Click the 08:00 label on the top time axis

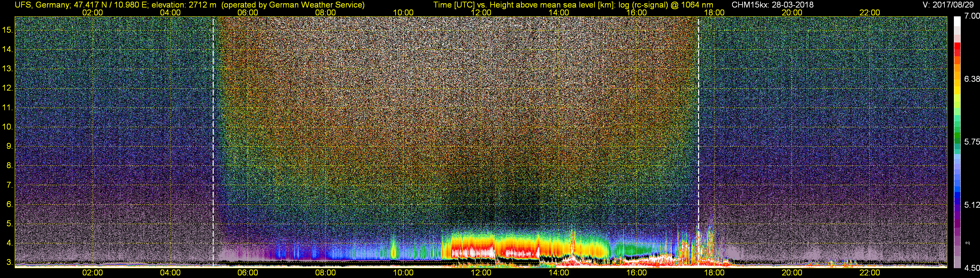coord(326,12)
